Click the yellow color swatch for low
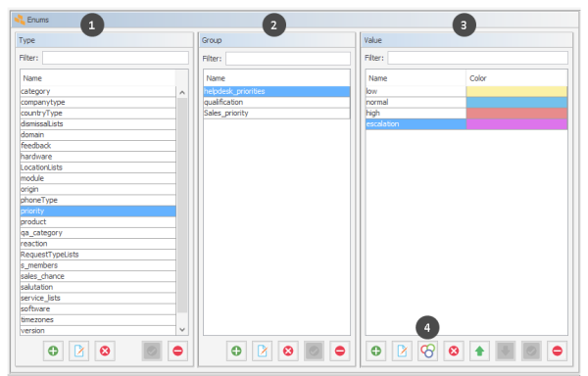588x376 pixels. (x=516, y=91)
